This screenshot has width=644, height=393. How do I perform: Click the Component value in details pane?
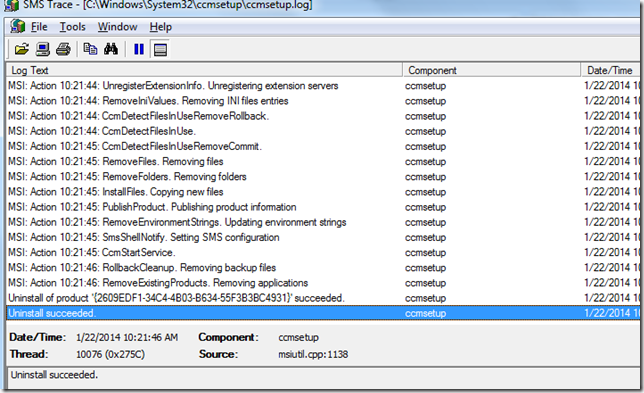coord(299,338)
